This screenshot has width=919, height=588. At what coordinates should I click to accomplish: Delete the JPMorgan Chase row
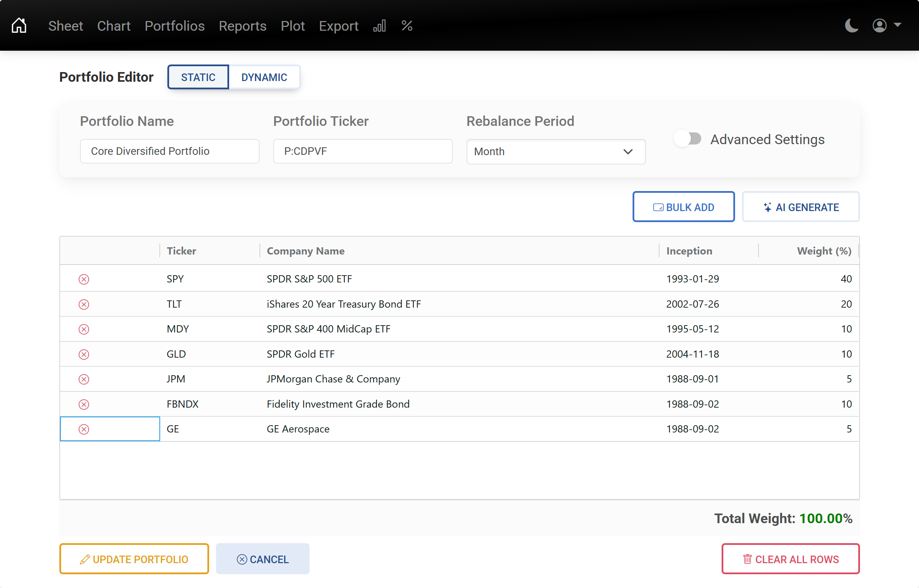84,379
